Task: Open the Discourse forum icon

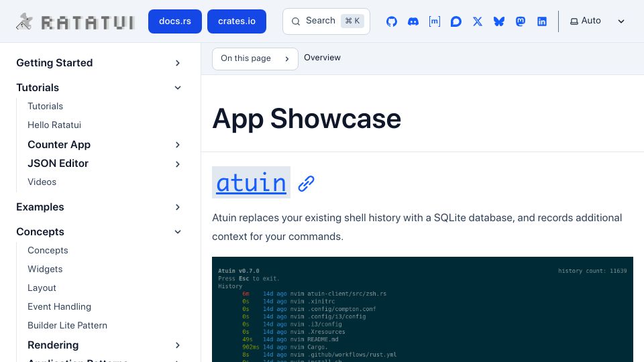Action: [x=456, y=21]
